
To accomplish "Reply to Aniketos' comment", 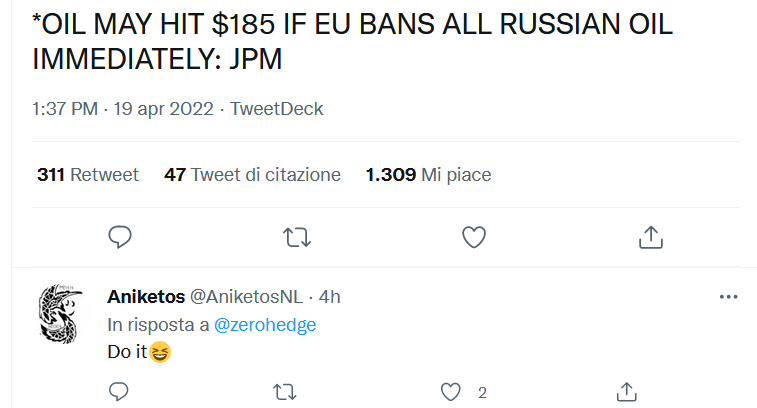I will coord(118,392).
